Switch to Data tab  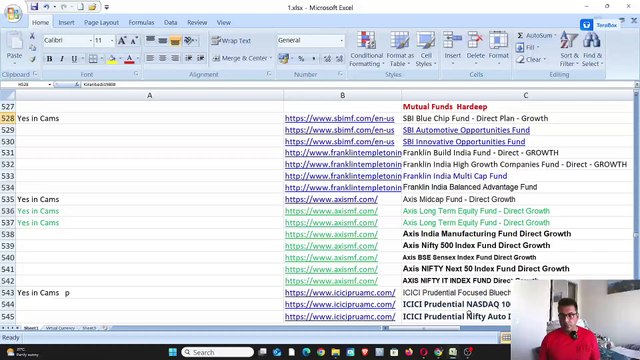click(171, 22)
